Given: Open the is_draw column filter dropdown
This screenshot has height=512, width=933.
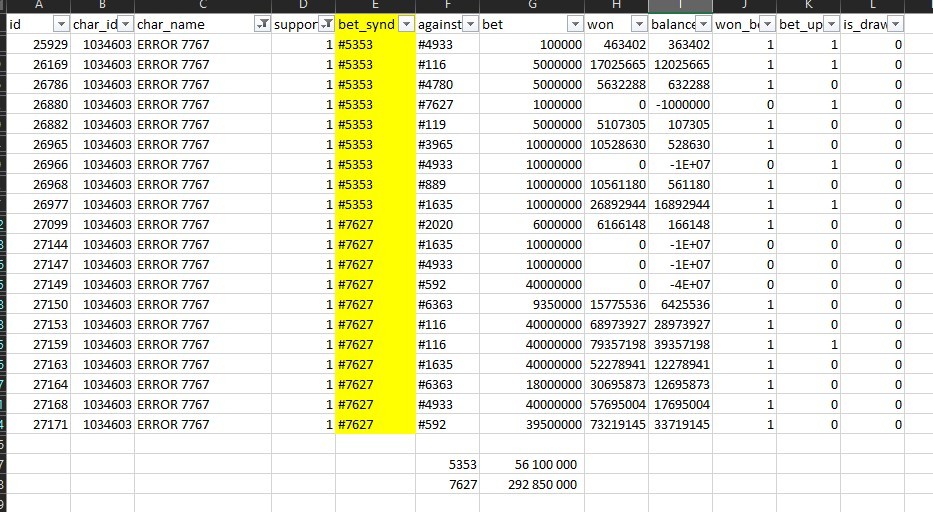Looking at the screenshot, I should tap(896, 24).
